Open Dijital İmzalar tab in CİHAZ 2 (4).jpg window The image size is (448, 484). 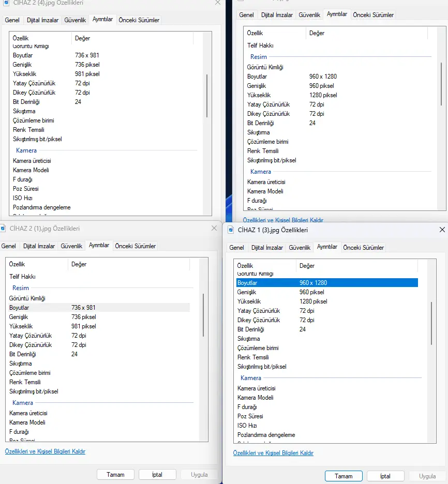pos(42,20)
